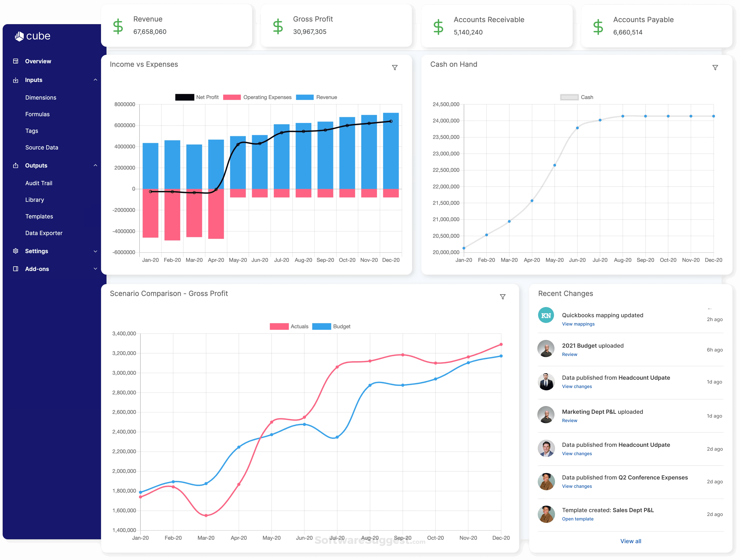Navigate to the Audit Trail page
Image resolution: width=740 pixels, height=560 pixels.
(39, 183)
